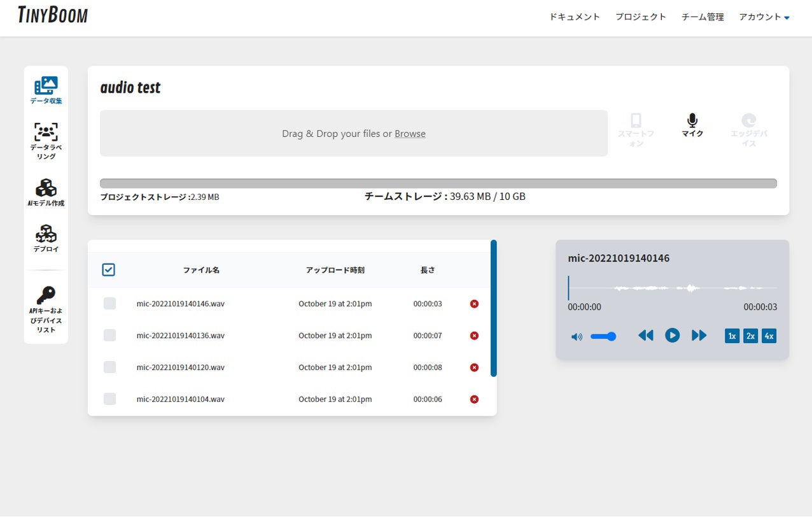The image size is (812, 517).
Task: Click the 00:00:06 length value
Action: (x=428, y=399)
